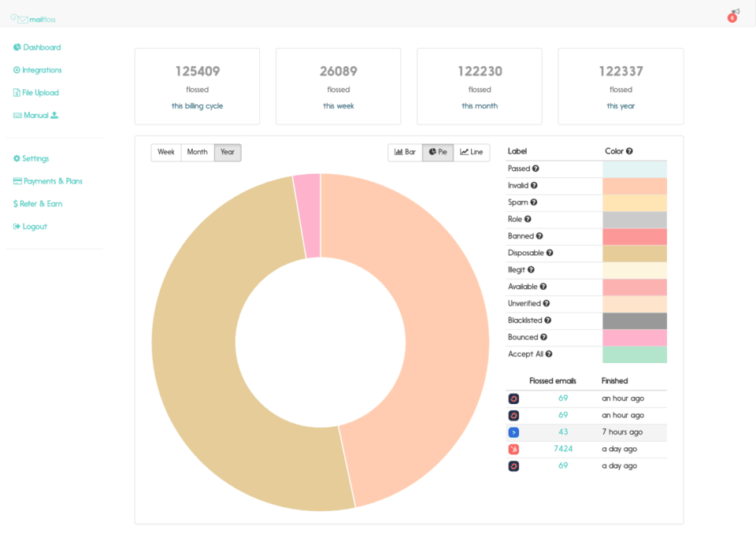
Task: Click the Payments & Plans card icon
Action: pos(16,181)
